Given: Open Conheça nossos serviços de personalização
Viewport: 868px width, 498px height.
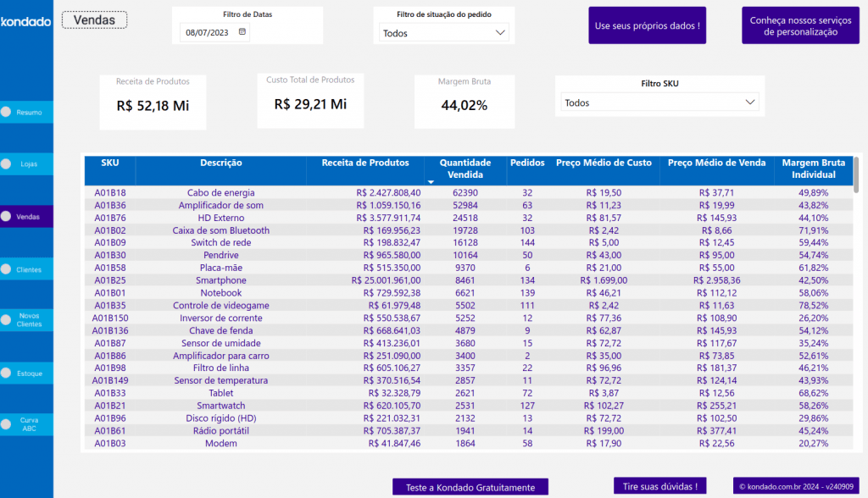Looking at the screenshot, I should click(800, 25).
